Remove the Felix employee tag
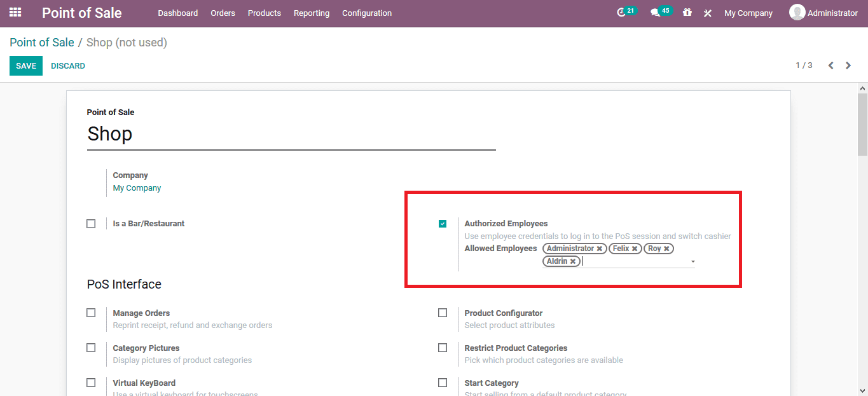Viewport: 868px width, 396px height. 635,249
